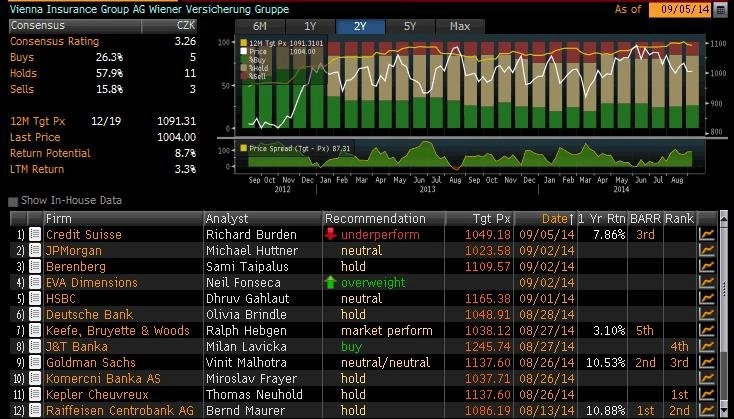The image size is (734, 419).
Task: Open Credit Suisse firm link
Action: coord(84,235)
